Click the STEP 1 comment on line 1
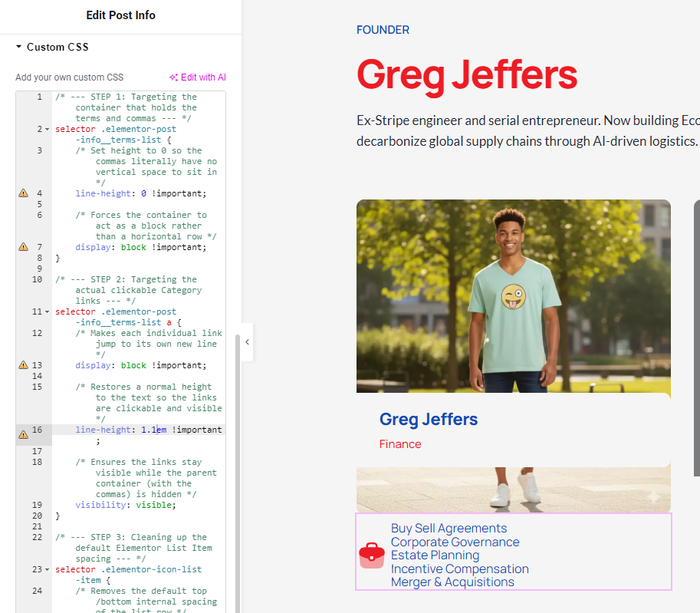The width and height of the screenshot is (700, 613). coord(126,107)
